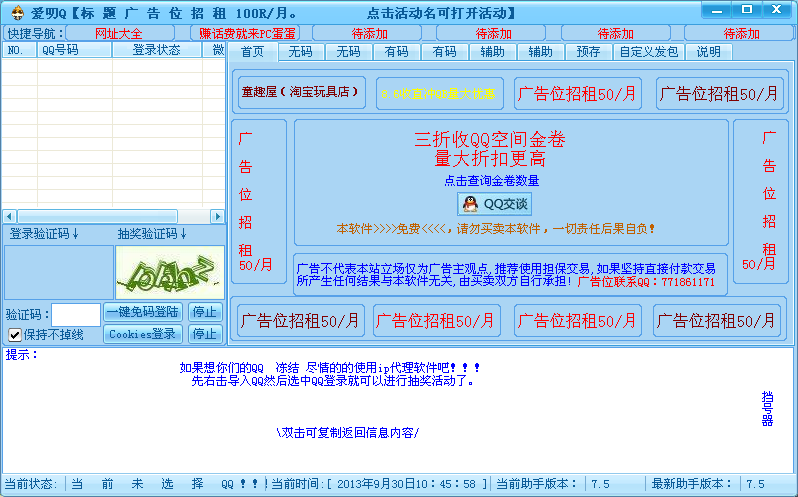
Task: Click in the 验证码 input field
Action: coord(76,314)
